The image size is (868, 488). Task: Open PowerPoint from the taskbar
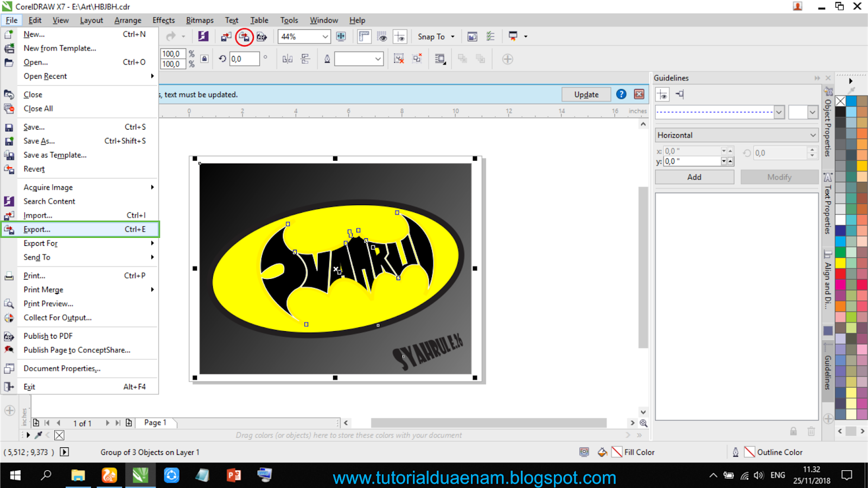click(234, 476)
